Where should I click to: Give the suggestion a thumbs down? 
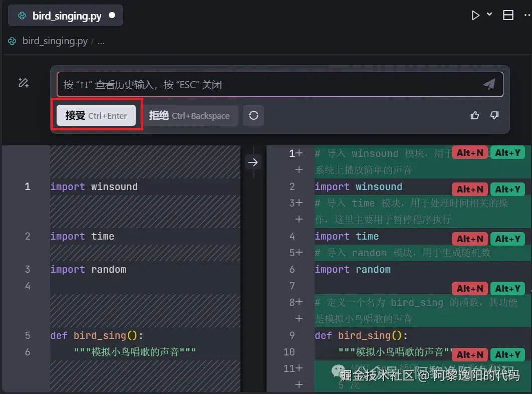pos(494,115)
